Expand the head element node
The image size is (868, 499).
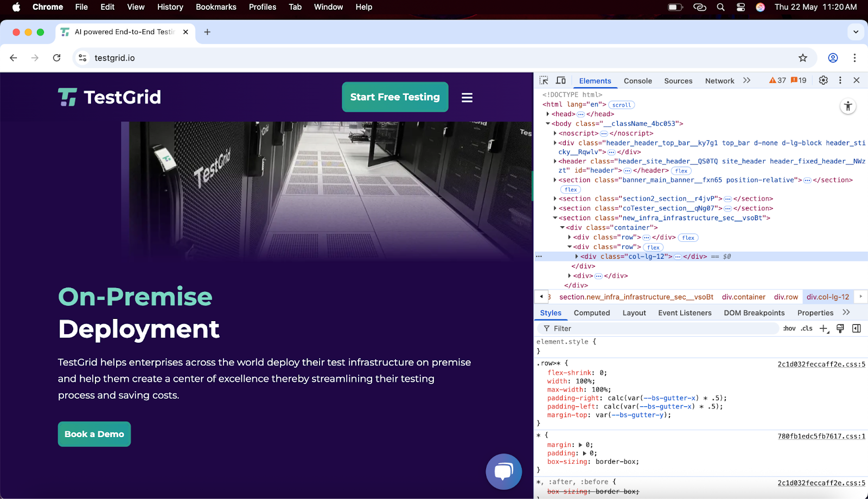tap(548, 114)
